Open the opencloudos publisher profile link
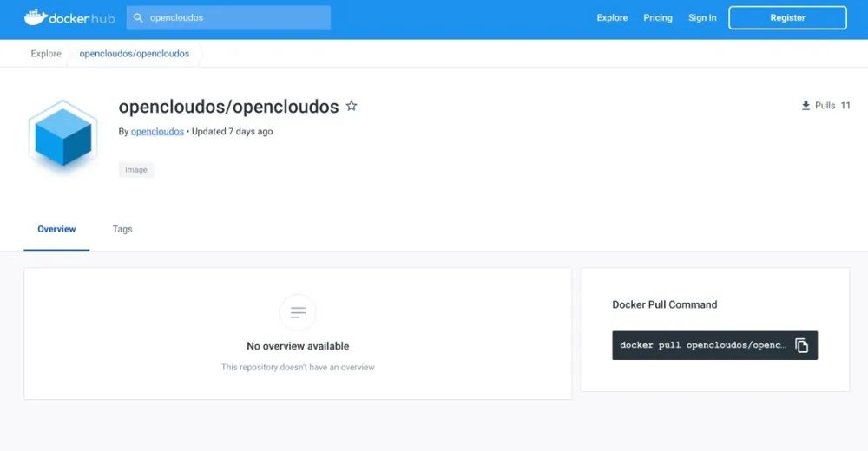This screenshot has height=451, width=868. coord(157,132)
